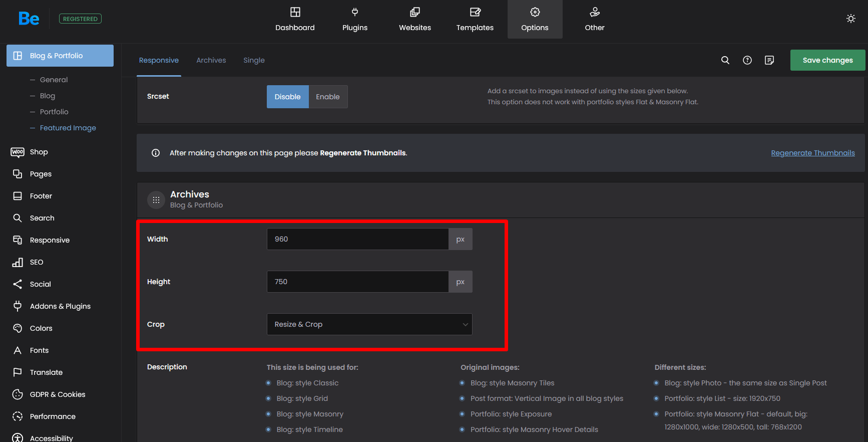Click the Height input field

357,282
